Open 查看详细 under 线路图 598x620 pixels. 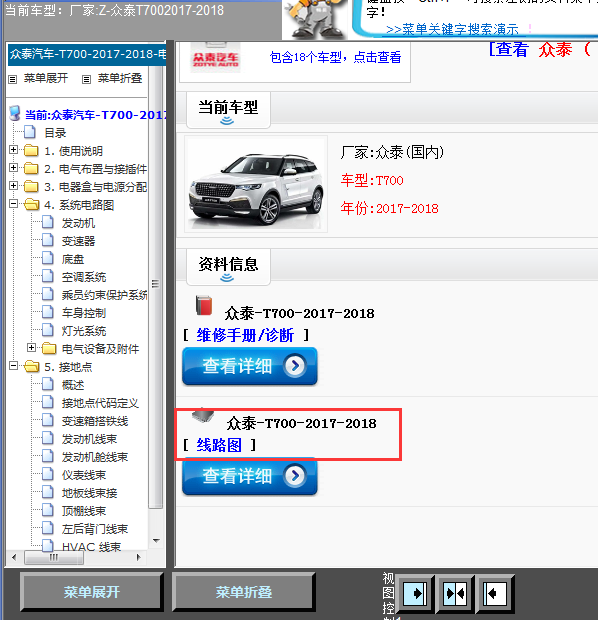(250, 476)
